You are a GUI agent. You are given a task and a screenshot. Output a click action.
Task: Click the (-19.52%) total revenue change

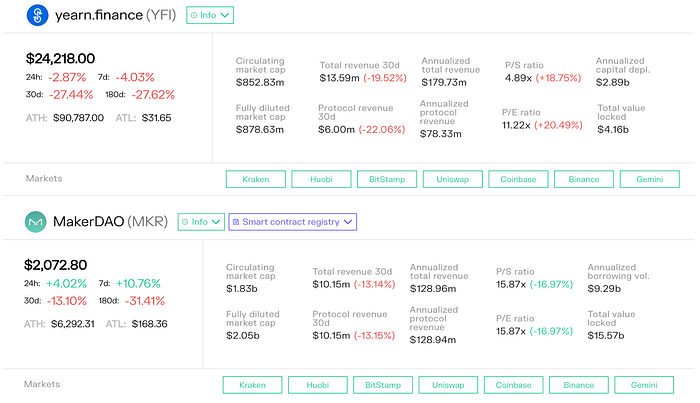tap(385, 78)
